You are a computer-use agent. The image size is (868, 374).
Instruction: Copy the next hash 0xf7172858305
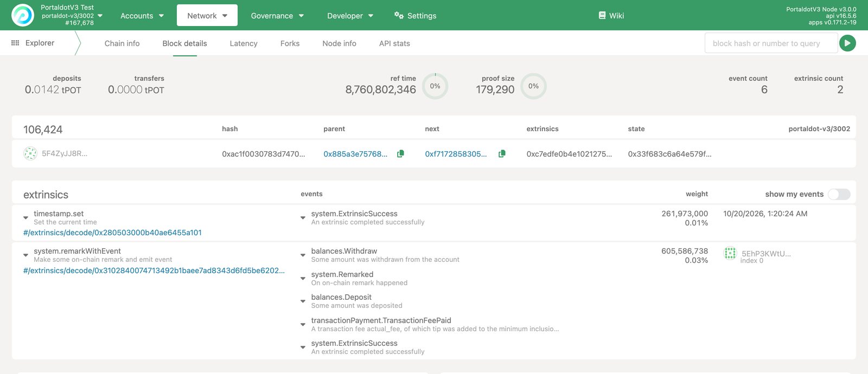pyautogui.click(x=502, y=154)
